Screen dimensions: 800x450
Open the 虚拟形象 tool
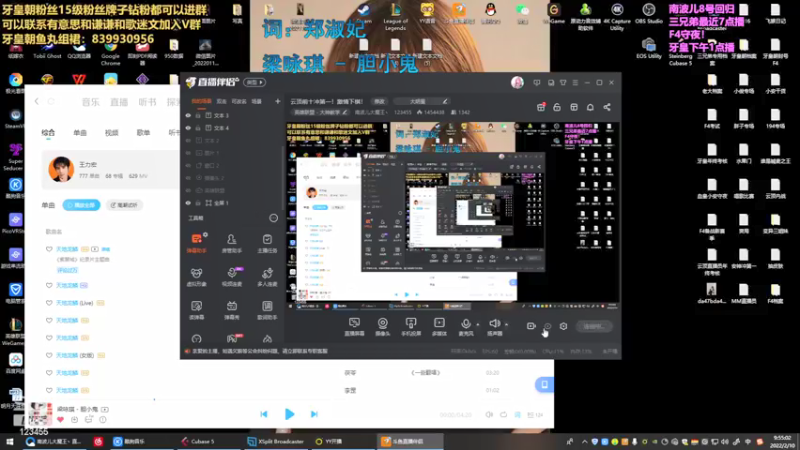(196, 277)
